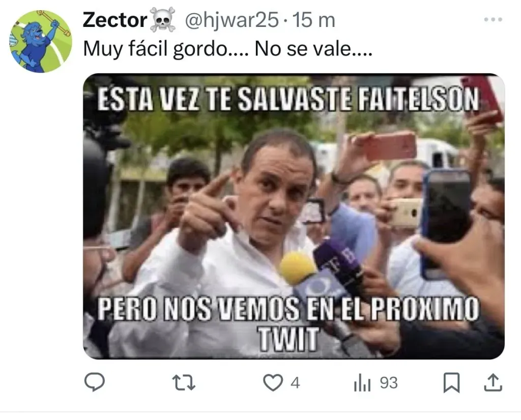Click the like count number 4

click(x=295, y=383)
